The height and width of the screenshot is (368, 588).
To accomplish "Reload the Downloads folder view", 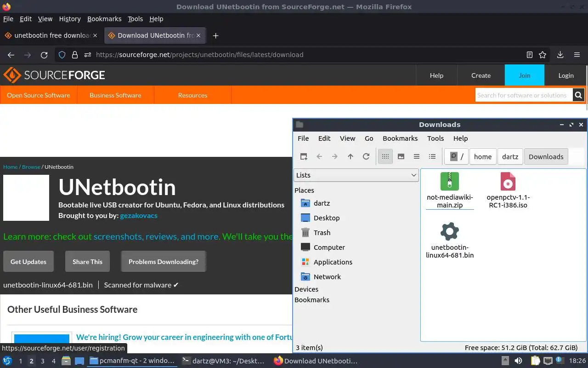I will (366, 156).
